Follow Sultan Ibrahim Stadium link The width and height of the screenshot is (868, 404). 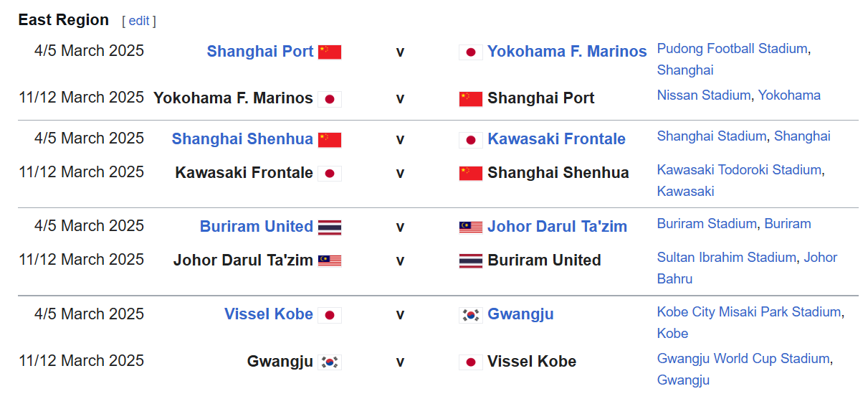tap(727, 257)
